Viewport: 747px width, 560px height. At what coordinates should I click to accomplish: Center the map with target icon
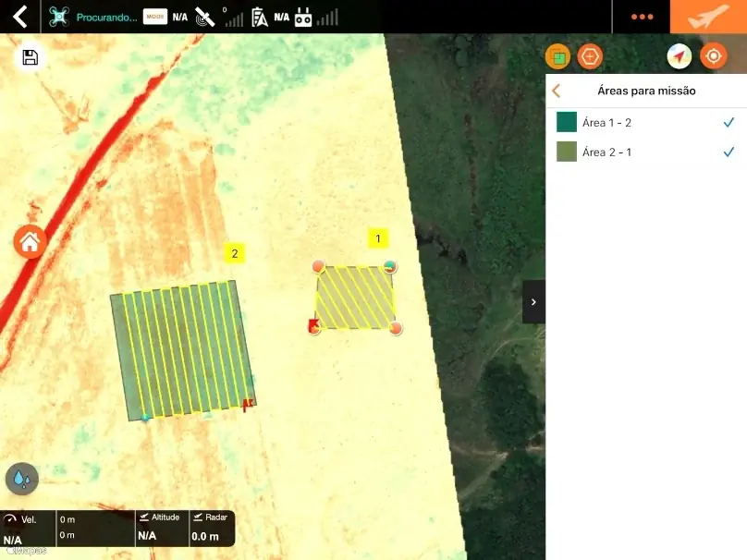point(713,56)
